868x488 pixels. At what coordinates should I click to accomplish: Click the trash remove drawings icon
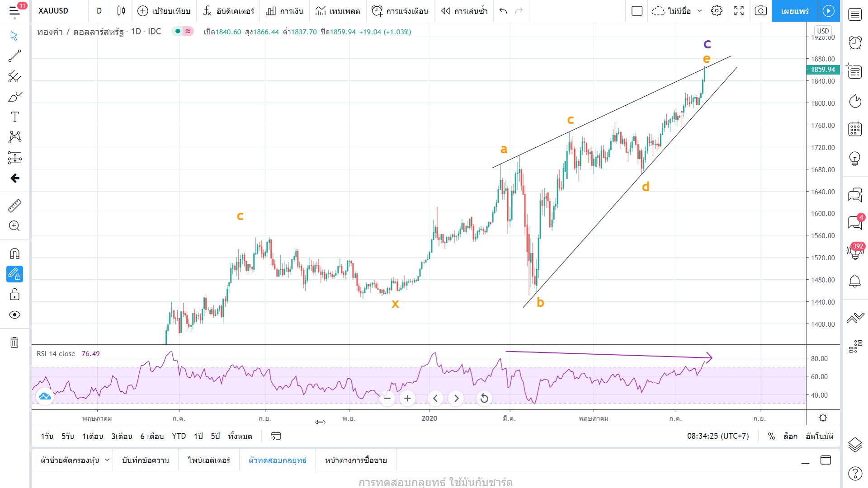[x=14, y=343]
